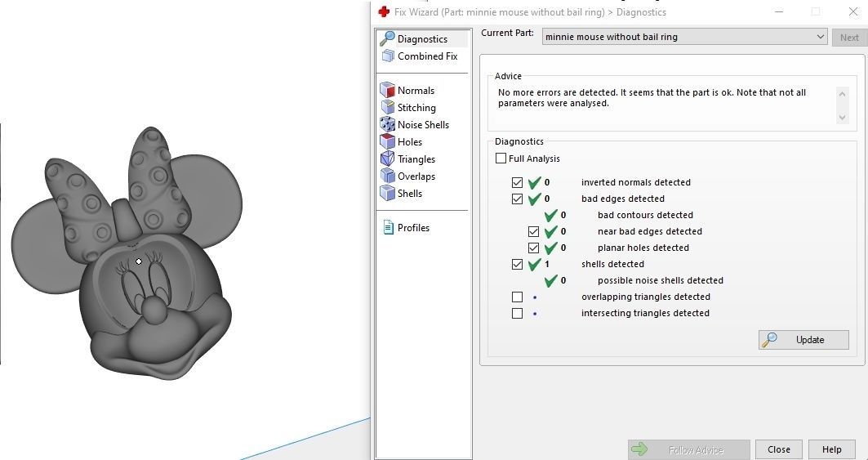Click green checkmark beside possible noise shells

point(551,280)
